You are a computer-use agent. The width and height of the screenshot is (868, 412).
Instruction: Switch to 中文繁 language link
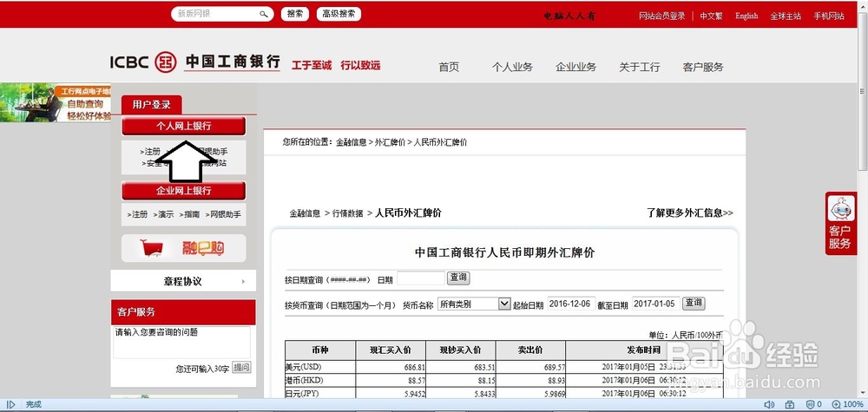(x=712, y=16)
